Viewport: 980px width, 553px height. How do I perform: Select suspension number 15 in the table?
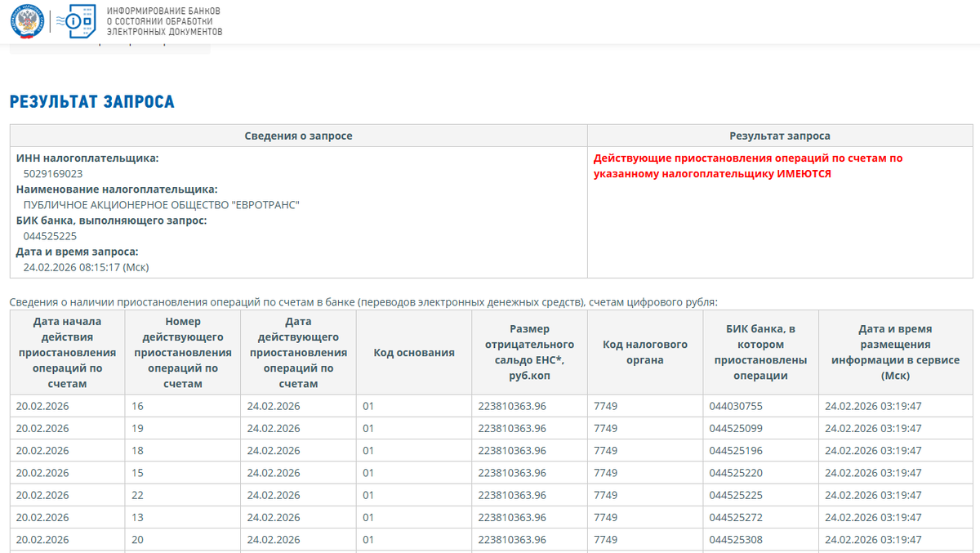(x=137, y=473)
